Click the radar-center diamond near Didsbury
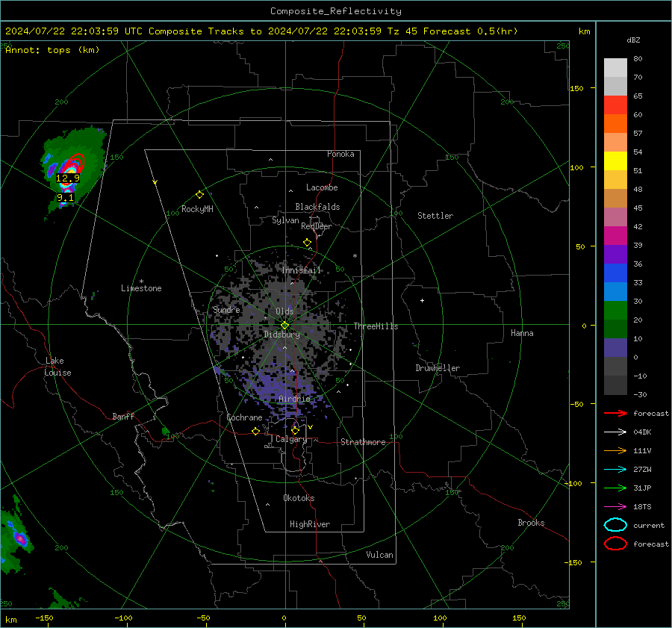The image size is (672, 628). pos(285,326)
